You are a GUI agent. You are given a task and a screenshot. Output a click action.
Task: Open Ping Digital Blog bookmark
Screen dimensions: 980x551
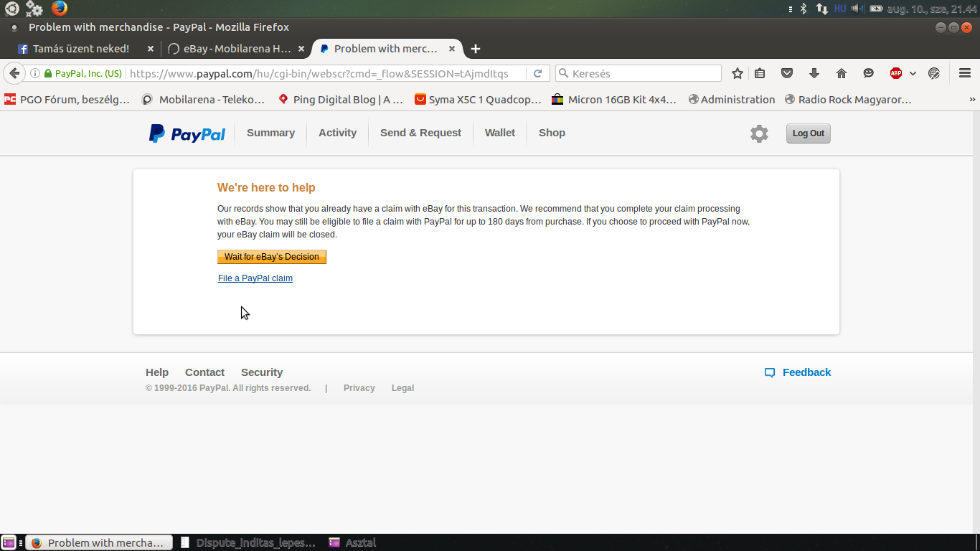pyautogui.click(x=341, y=100)
